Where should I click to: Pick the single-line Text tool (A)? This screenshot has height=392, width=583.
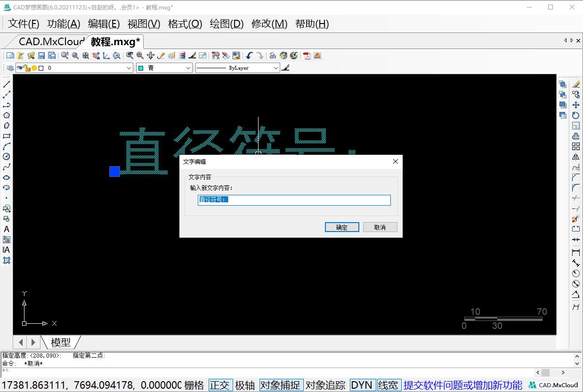[x=7, y=229]
